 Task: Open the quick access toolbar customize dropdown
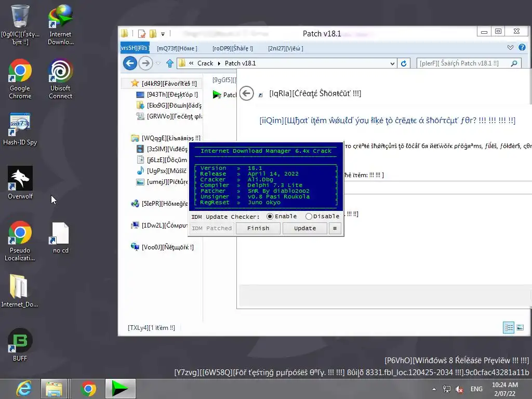point(163,34)
